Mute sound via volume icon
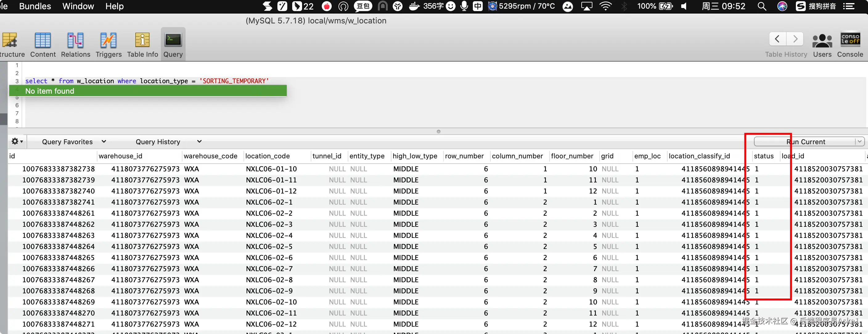The image size is (868, 334). click(x=684, y=6)
